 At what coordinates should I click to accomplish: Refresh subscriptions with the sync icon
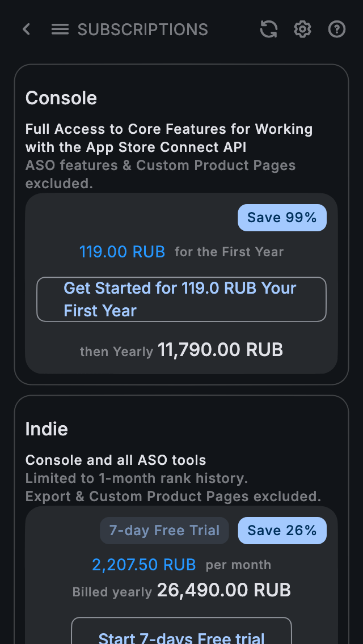269,29
